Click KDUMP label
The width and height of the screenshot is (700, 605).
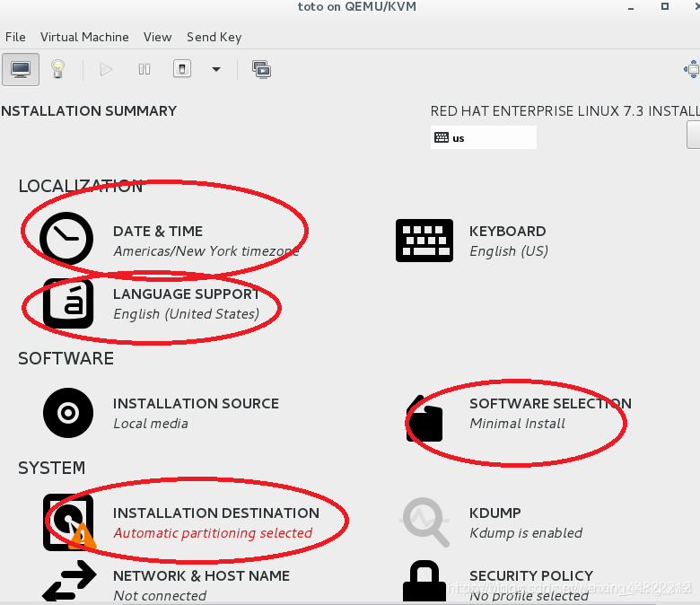pyautogui.click(x=495, y=513)
